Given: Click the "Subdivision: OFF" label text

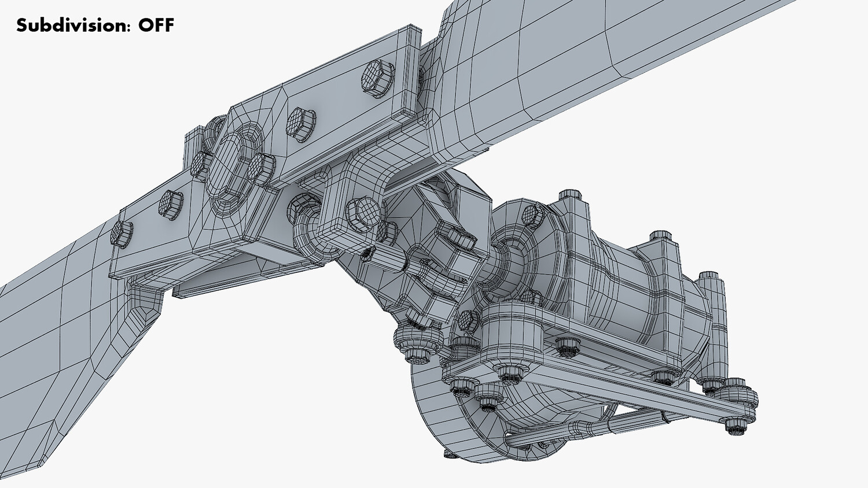Looking at the screenshot, I should pos(95,25).
